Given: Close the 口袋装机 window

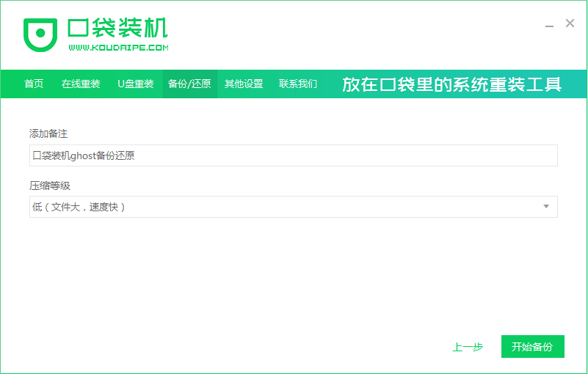Looking at the screenshot, I should pyautogui.click(x=570, y=23).
